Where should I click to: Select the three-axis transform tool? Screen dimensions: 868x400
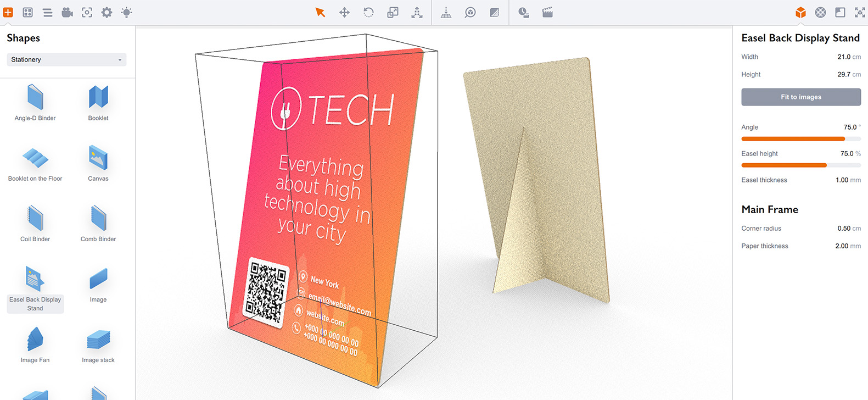[417, 12]
